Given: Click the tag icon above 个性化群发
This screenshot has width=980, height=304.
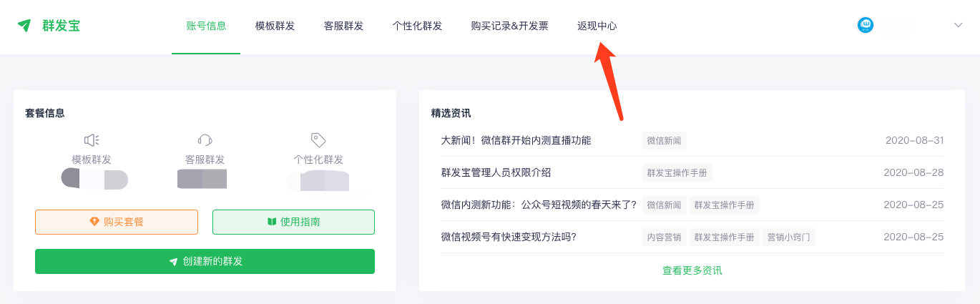Looking at the screenshot, I should tap(318, 140).
